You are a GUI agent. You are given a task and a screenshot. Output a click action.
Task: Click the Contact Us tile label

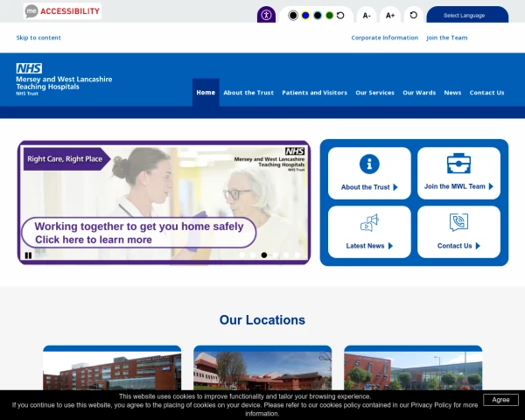pos(454,246)
